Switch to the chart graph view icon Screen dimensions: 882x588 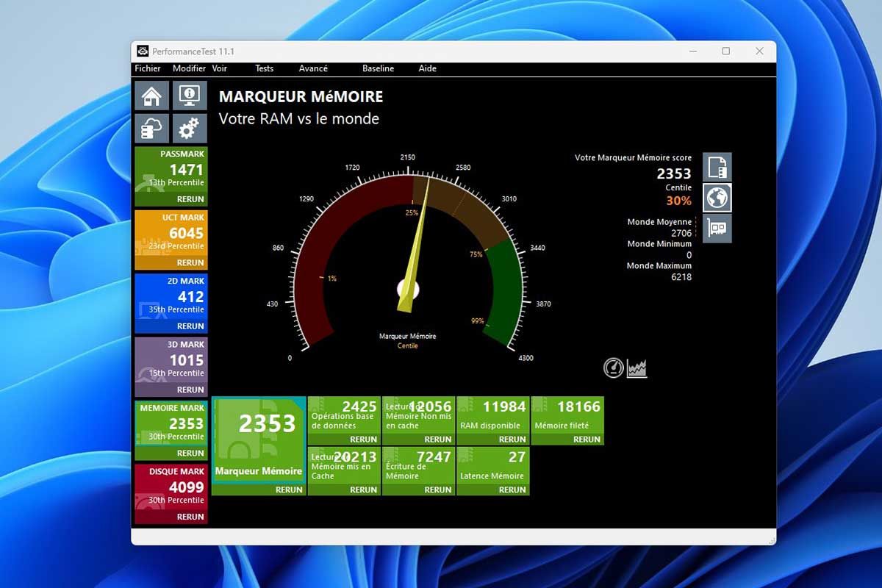[x=637, y=368]
